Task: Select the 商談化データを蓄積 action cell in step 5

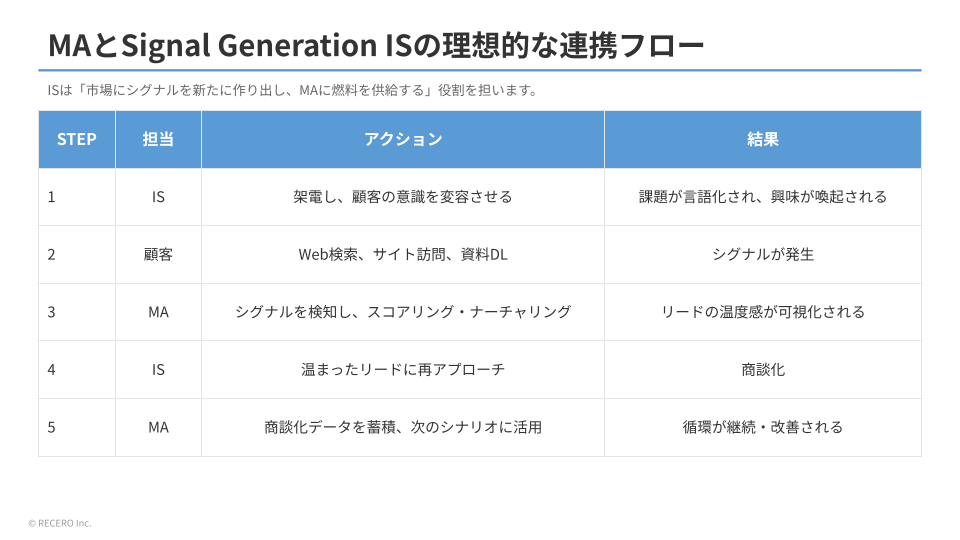Action: click(403, 427)
